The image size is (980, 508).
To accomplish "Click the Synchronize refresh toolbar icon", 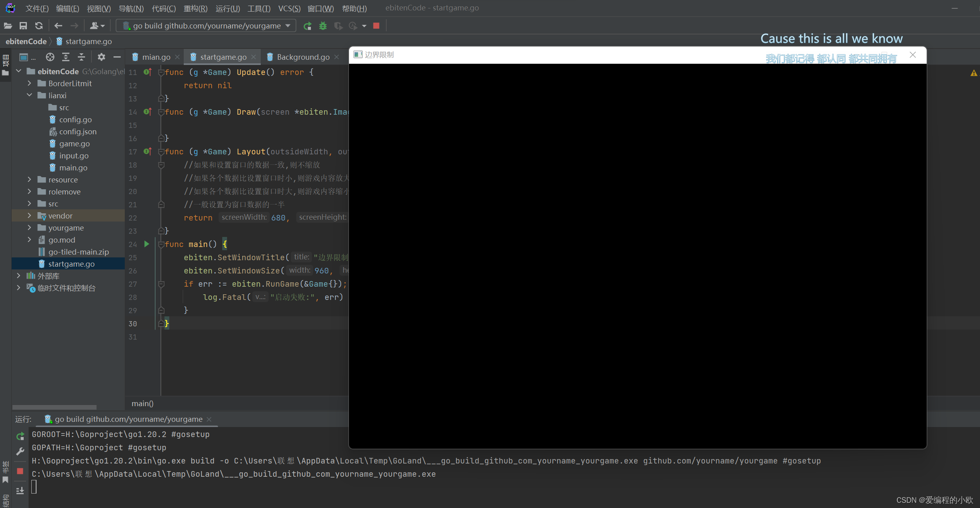I will pyautogui.click(x=39, y=26).
